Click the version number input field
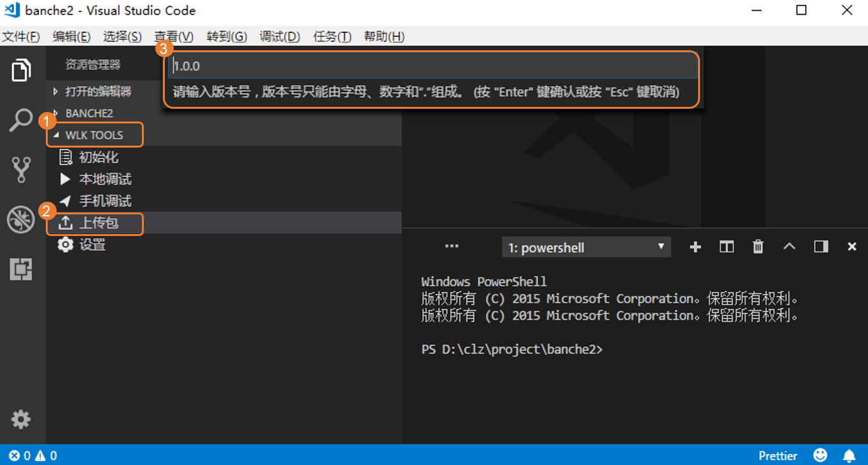Screen dimensions: 868x465 [x=433, y=66]
